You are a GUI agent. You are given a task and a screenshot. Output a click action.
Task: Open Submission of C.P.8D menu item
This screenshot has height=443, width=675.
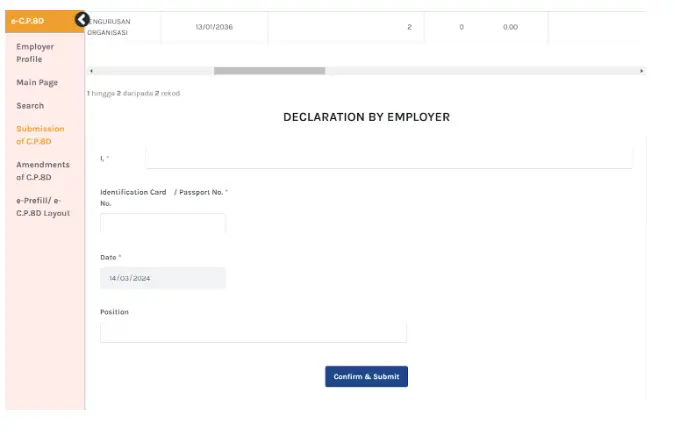(40, 135)
